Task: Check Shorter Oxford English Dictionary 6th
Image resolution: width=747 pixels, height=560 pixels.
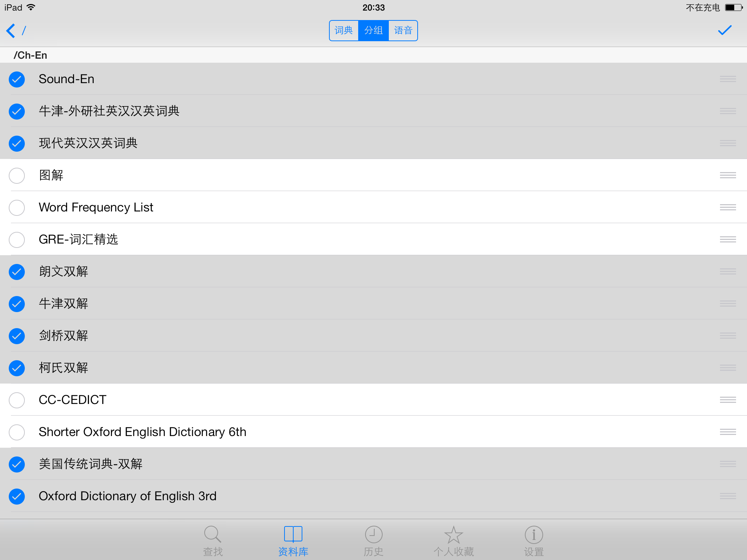Action: pyautogui.click(x=17, y=432)
